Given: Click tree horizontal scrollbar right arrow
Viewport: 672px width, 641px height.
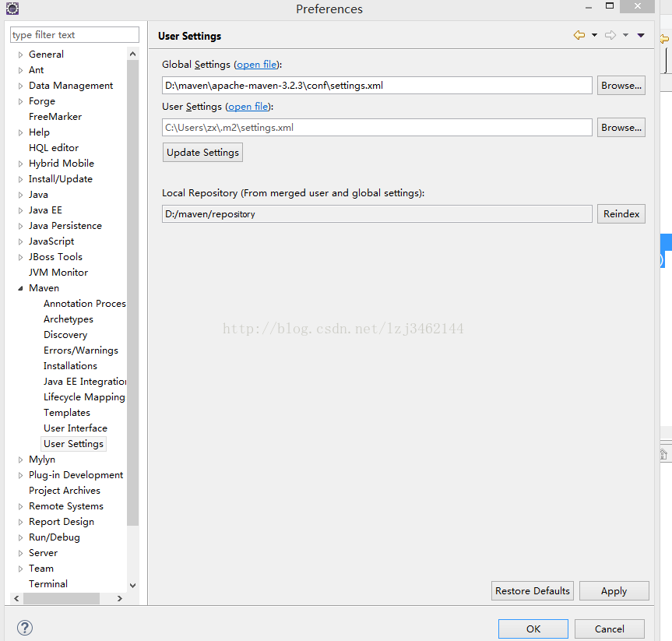Looking at the screenshot, I should coord(120,599).
